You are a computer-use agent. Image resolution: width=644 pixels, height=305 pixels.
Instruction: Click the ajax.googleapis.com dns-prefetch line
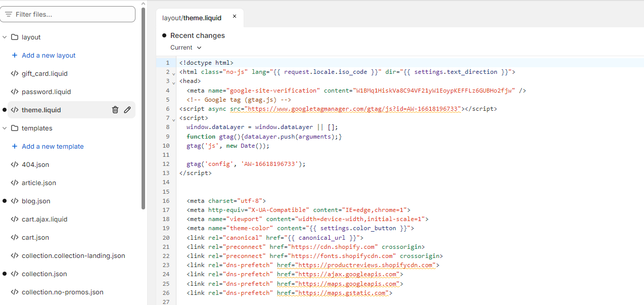295,274
